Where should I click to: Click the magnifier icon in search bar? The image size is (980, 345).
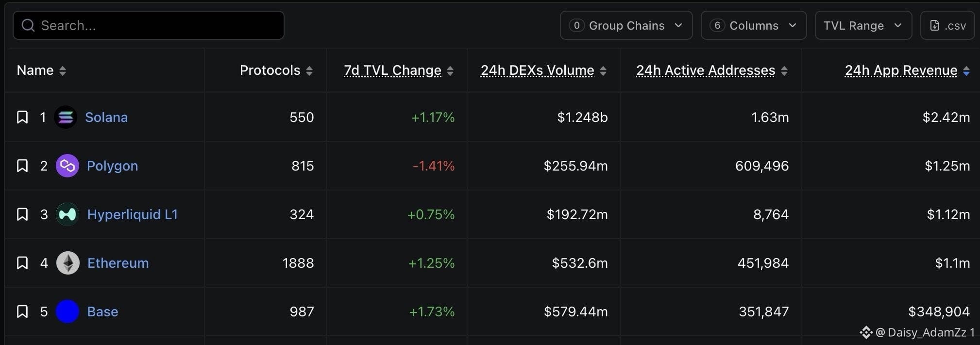[x=28, y=25]
